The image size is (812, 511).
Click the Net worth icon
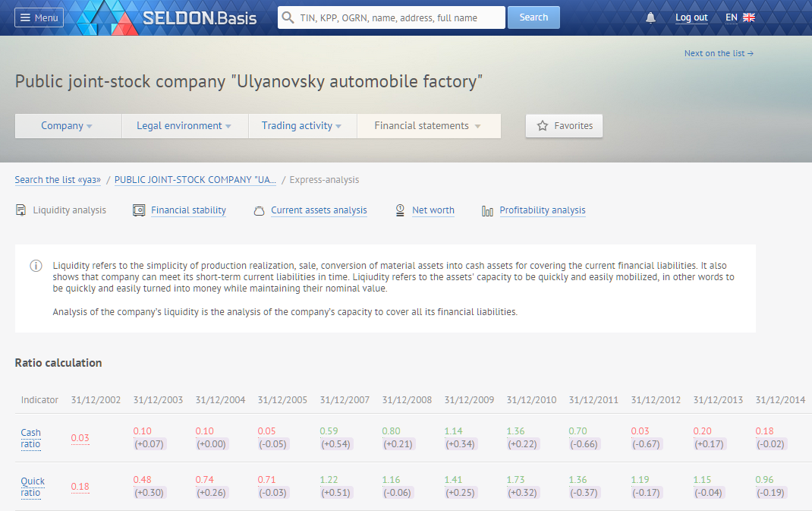point(400,210)
